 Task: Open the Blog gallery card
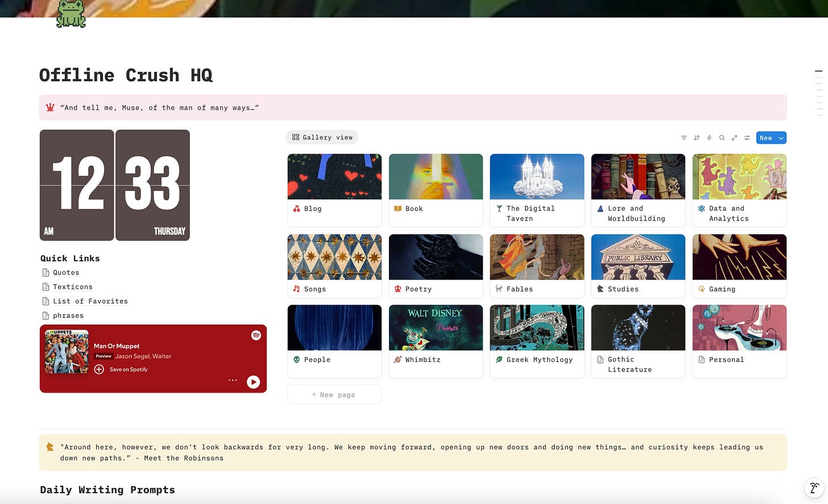334,190
